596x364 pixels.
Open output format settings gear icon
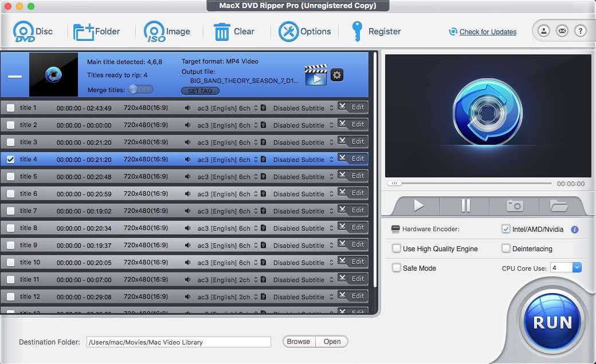tap(336, 75)
